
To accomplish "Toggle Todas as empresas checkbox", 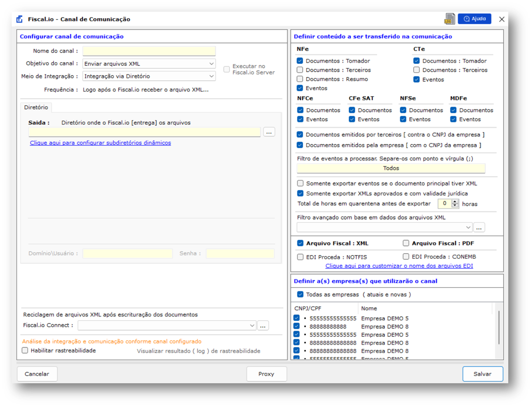I will pyautogui.click(x=300, y=294).
